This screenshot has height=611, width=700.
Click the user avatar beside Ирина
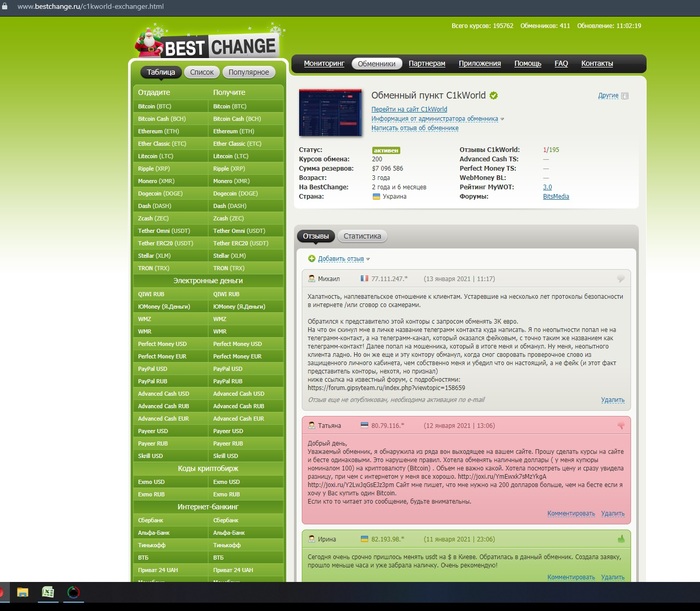click(312, 539)
